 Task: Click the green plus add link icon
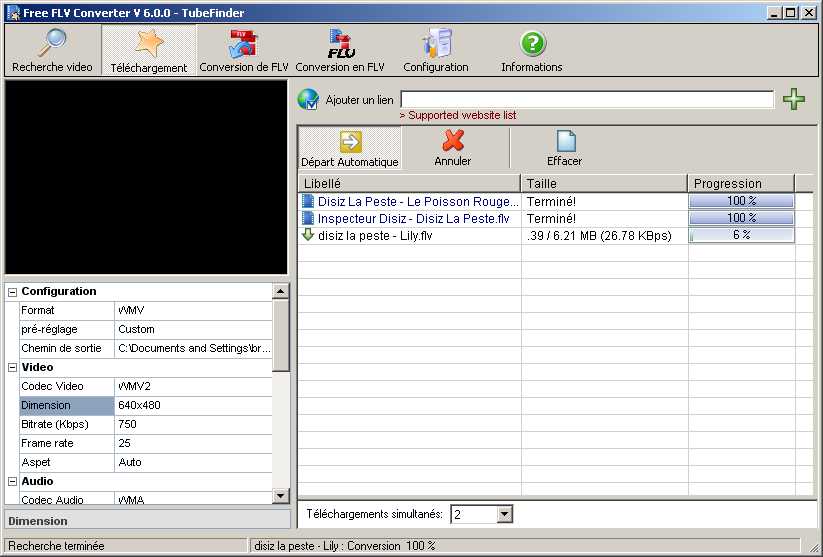pyautogui.click(x=794, y=99)
